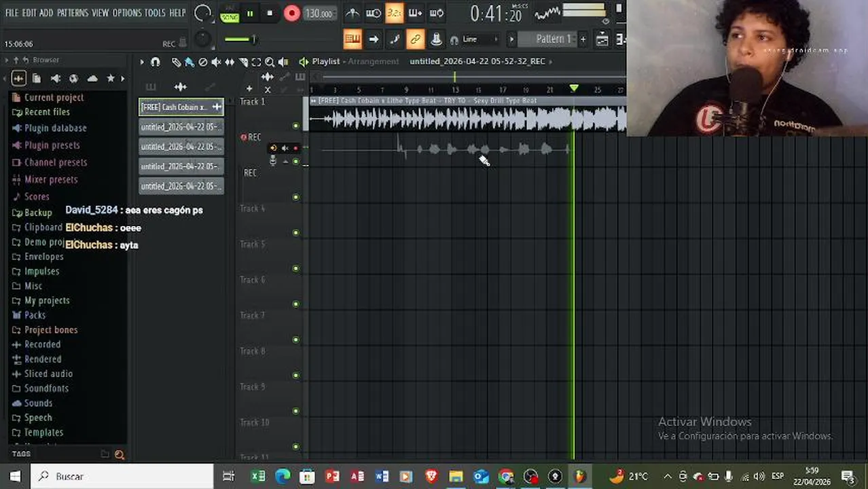Select the Draw pencil tool

click(177, 62)
